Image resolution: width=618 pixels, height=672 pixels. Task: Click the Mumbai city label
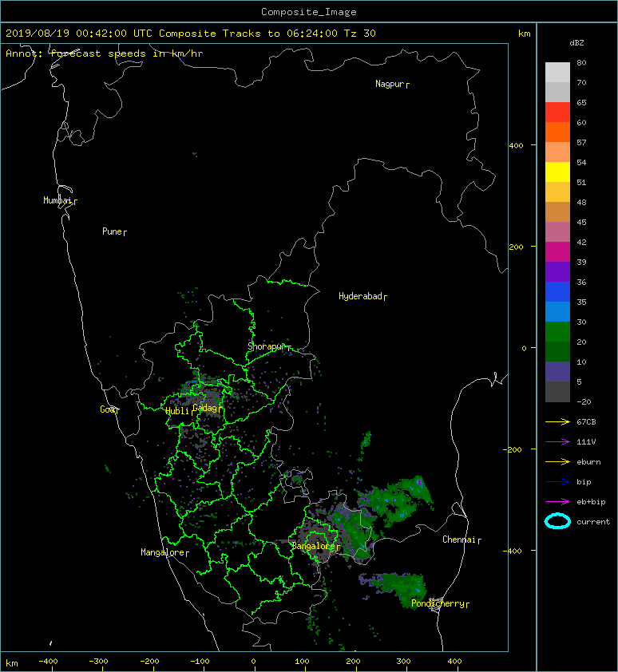pyautogui.click(x=57, y=200)
